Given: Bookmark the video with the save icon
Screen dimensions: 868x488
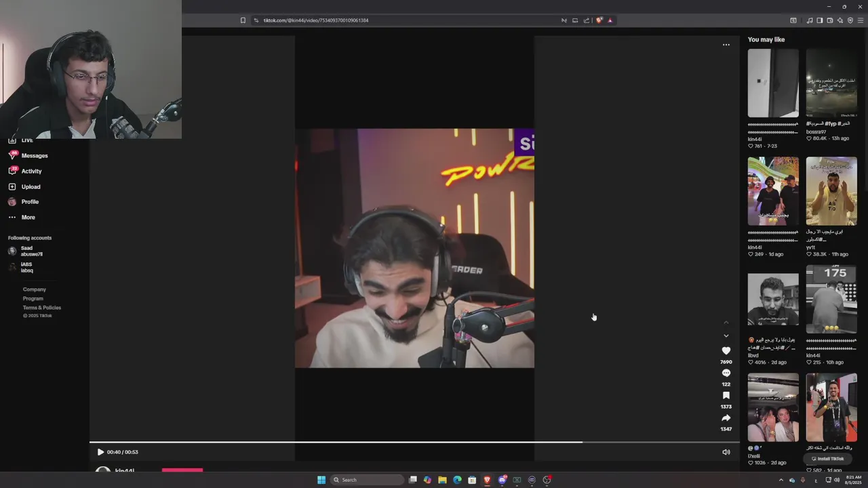Looking at the screenshot, I should [726, 395].
